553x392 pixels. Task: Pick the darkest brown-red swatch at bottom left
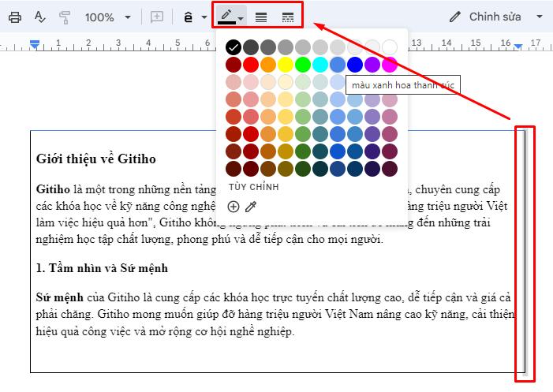pos(234,169)
